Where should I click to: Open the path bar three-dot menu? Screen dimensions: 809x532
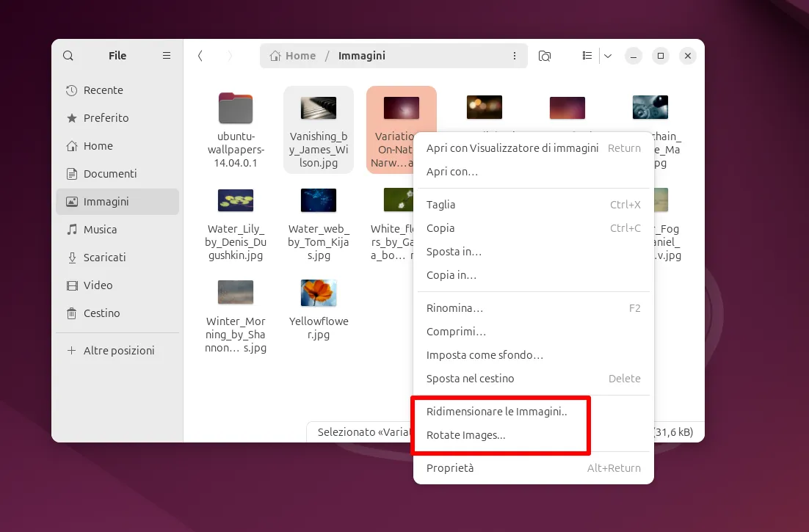tap(515, 56)
